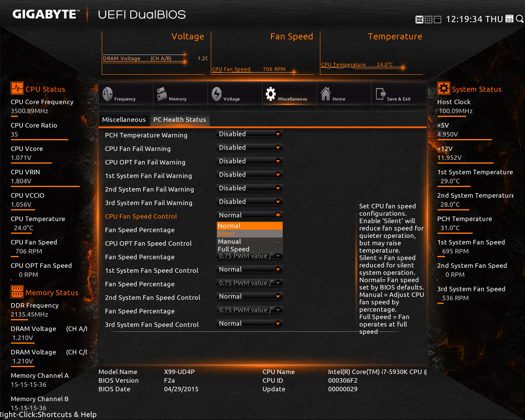The height and width of the screenshot is (420, 525).
Task: Click the BIOS date 04/29/2015
Action: 181,389
